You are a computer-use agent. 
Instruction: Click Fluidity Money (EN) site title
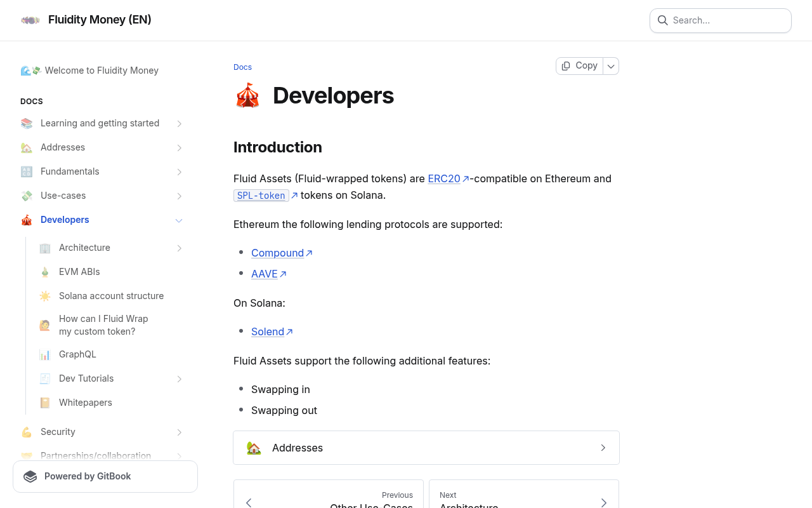coord(100,20)
